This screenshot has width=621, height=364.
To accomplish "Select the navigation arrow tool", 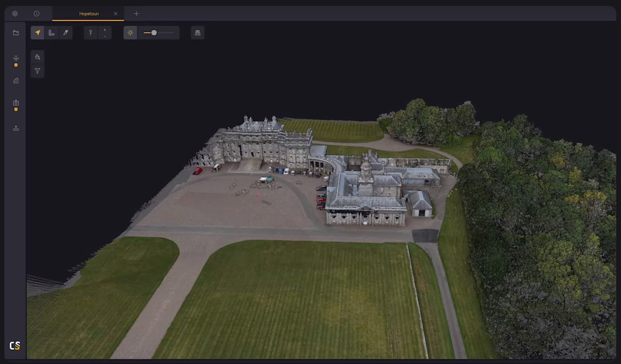I will pos(38,33).
